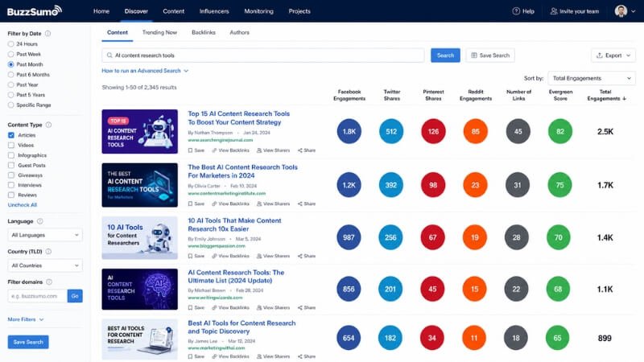The height and width of the screenshot is (362, 644).
Task: View Backlinks for 10 AI Tools That Make Content
Action: 230,256
